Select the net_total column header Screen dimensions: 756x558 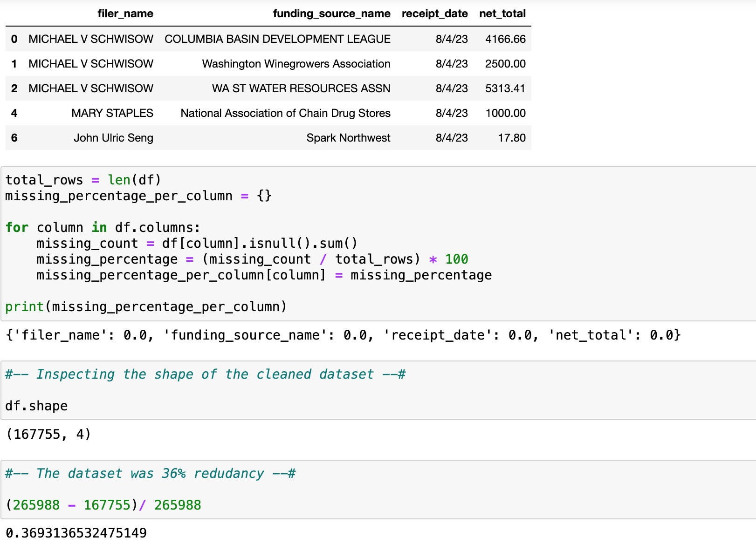point(502,14)
